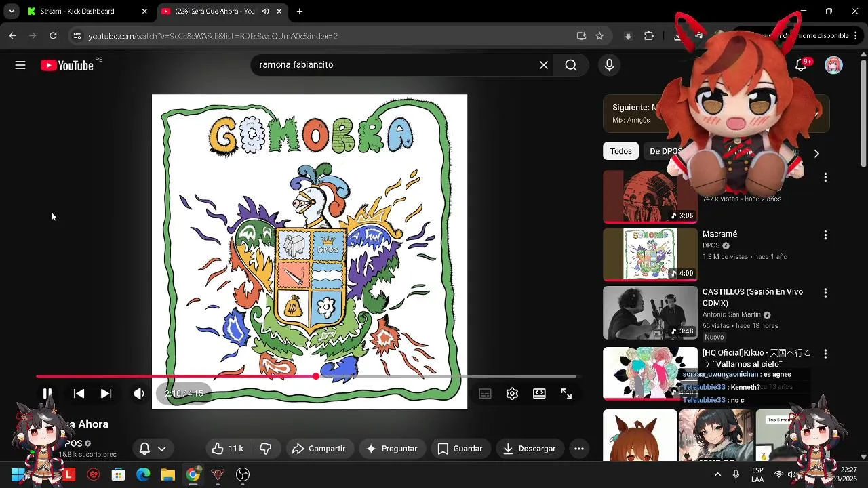This screenshot has height=488, width=868.
Task: View site information icon in address bar
Action: [77, 36]
